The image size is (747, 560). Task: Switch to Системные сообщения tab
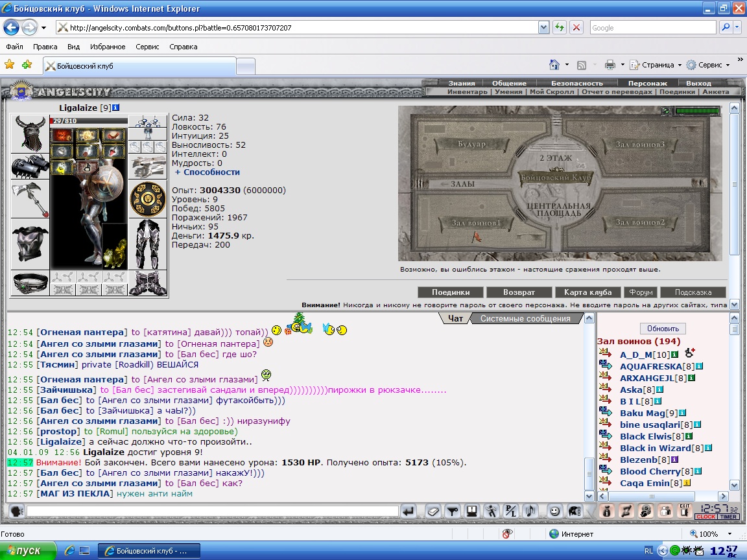coord(525,319)
